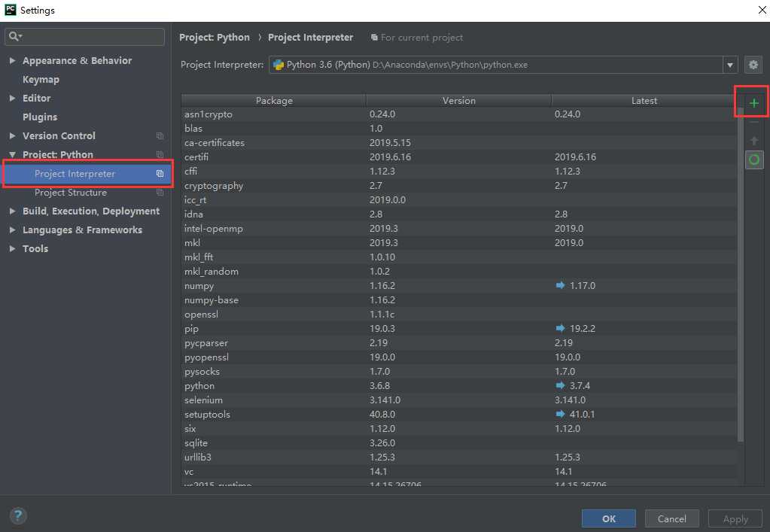The width and height of the screenshot is (770, 532).
Task: Select the pycparser package row
Action: click(458, 343)
